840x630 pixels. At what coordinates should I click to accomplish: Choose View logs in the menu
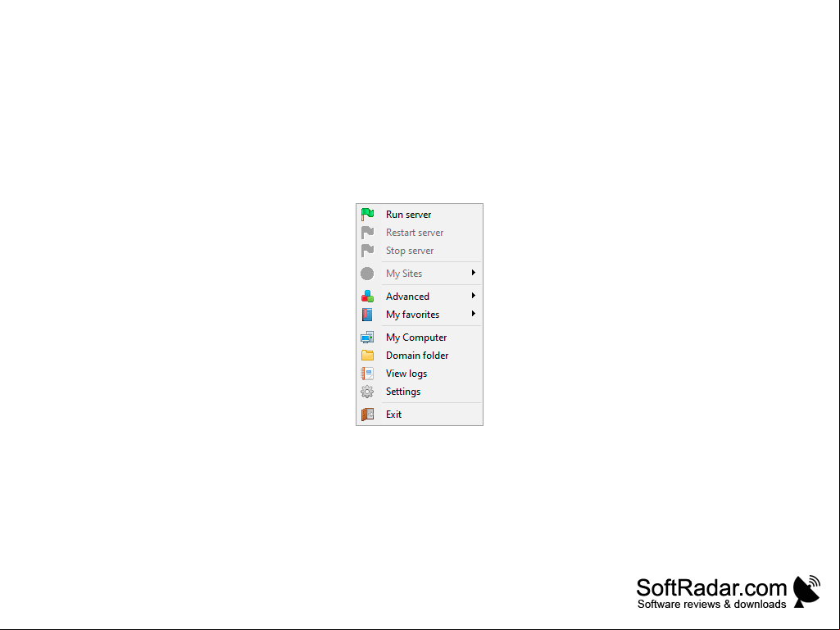coord(420,374)
